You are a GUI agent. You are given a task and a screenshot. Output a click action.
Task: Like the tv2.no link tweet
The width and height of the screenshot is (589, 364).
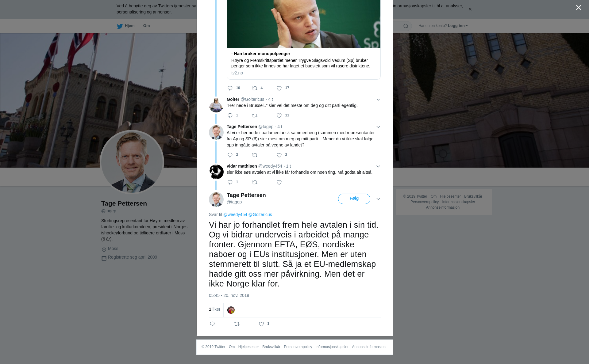coord(279,88)
